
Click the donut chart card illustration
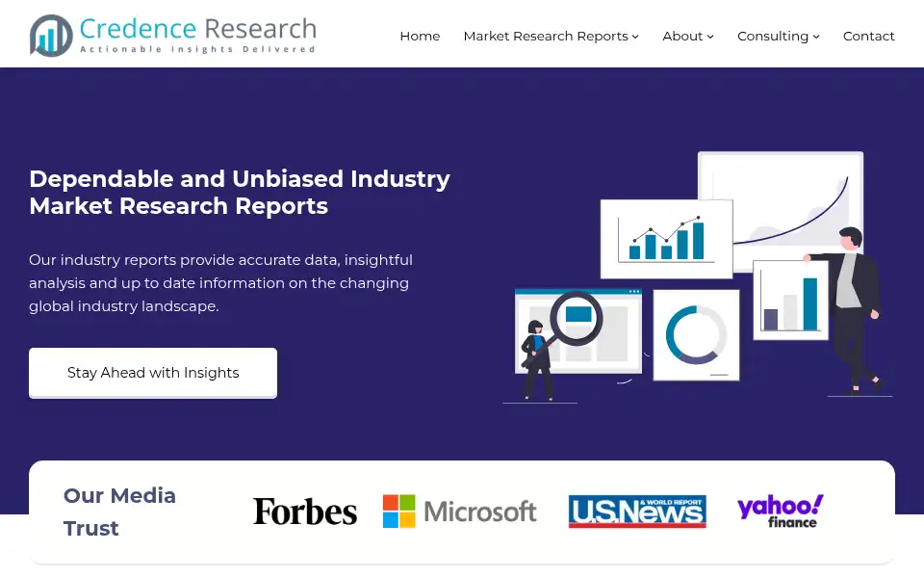tap(696, 335)
